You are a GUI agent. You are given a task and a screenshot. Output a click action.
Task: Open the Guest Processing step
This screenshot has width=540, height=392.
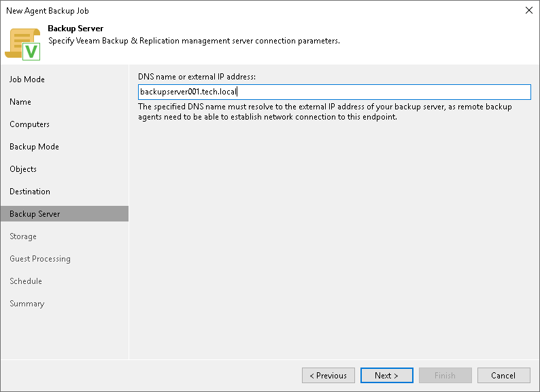pyautogui.click(x=40, y=259)
